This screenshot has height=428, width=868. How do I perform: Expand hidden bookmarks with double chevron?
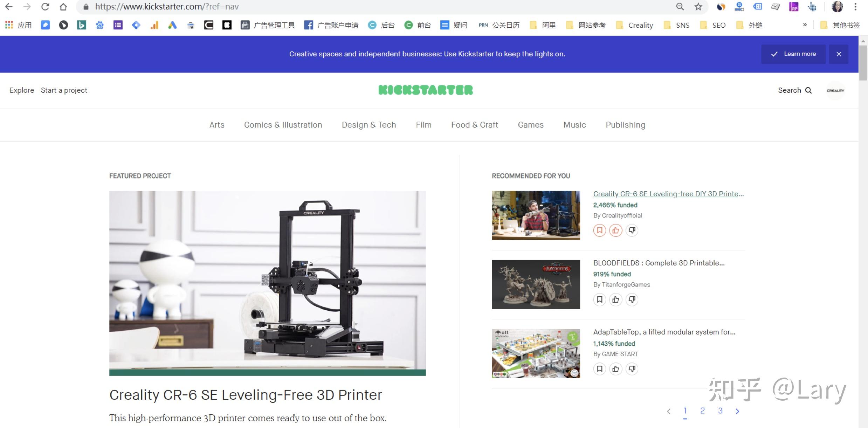point(805,25)
